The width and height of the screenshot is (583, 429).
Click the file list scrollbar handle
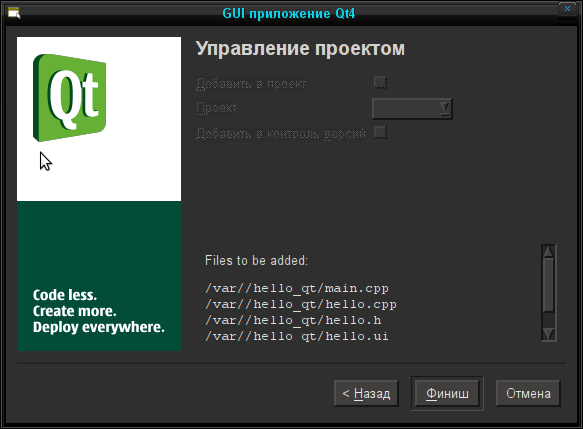pos(548,285)
